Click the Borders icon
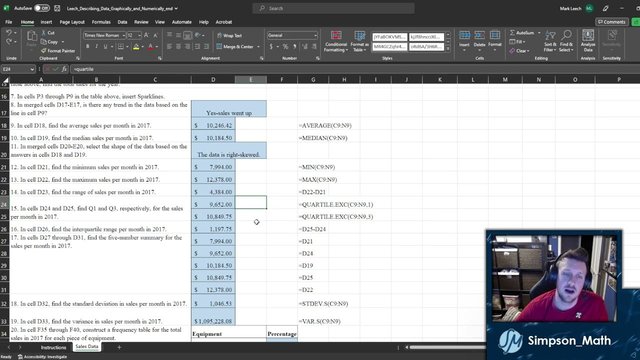 click(120, 47)
